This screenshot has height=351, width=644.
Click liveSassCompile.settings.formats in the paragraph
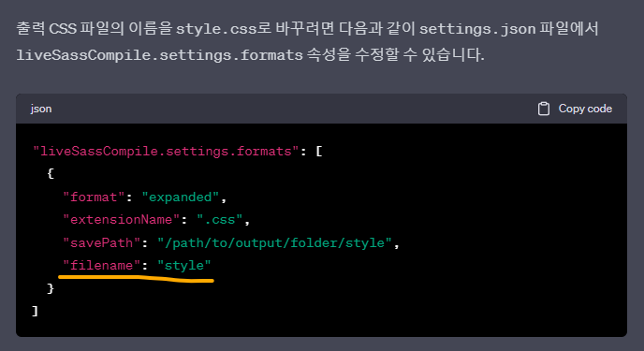[159, 55]
